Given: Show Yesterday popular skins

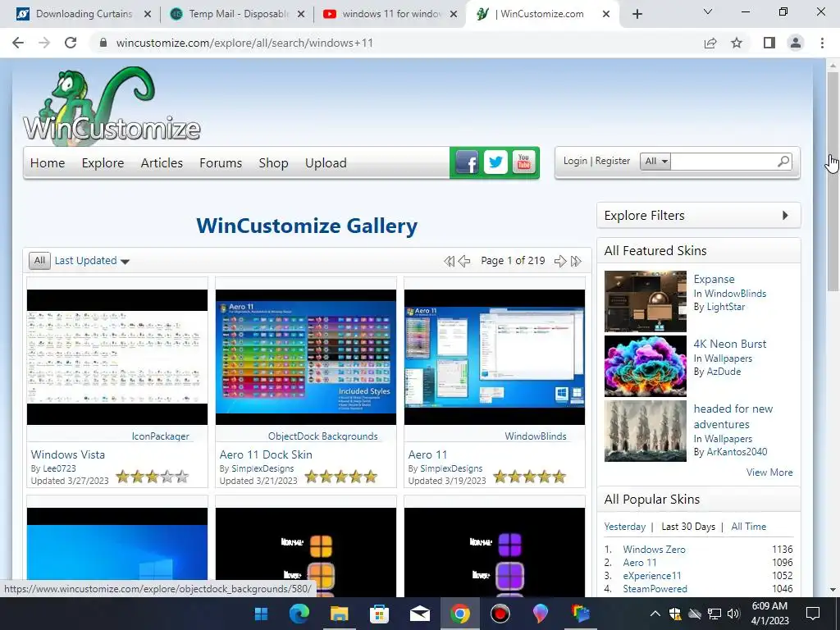Looking at the screenshot, I should click(624, 527).
